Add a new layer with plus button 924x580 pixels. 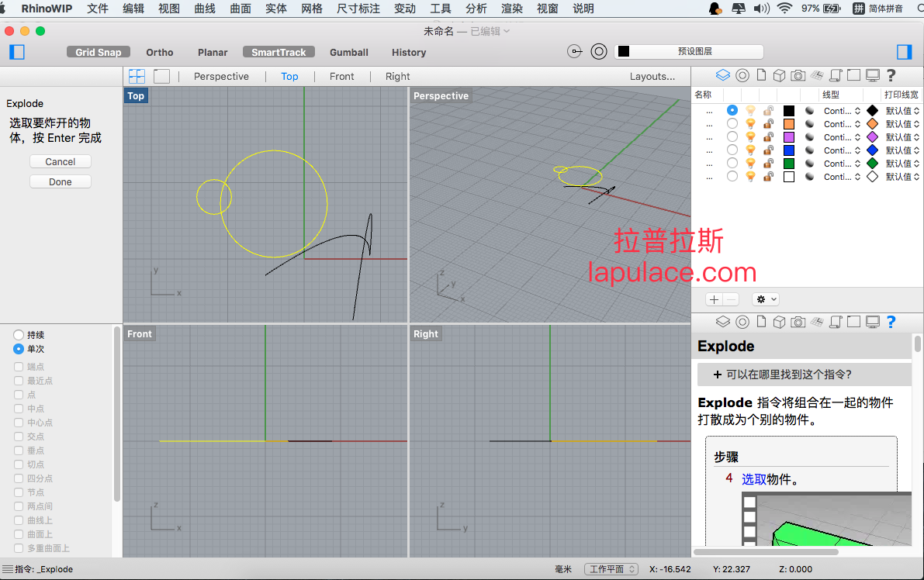click(x=715, y=299)
